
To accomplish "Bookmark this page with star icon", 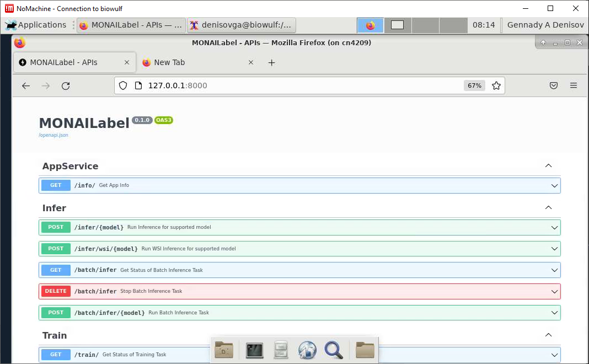I will [x=496, y=85].
